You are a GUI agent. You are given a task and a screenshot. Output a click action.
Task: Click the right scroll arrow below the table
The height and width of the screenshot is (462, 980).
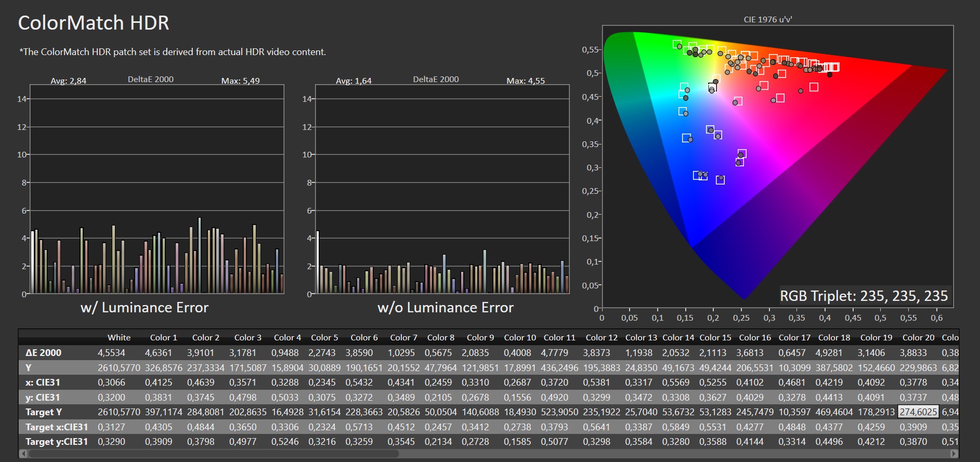954,454
